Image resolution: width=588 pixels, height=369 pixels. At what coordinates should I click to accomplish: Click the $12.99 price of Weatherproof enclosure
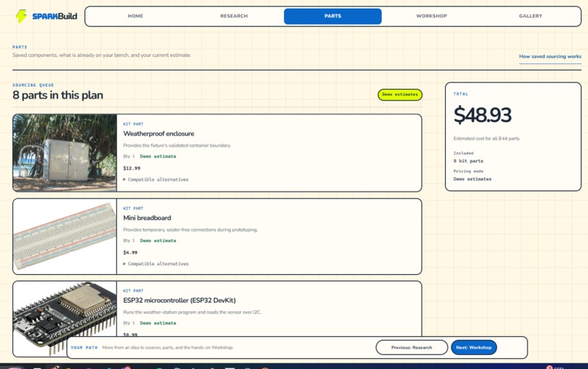(x=131, y=168)
